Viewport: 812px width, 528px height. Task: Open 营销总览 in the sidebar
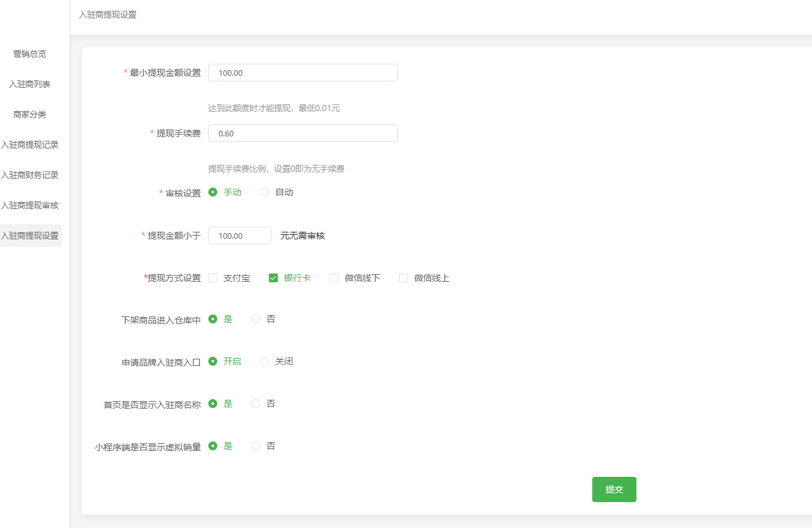pyautogui.click(x=30, y=54)
